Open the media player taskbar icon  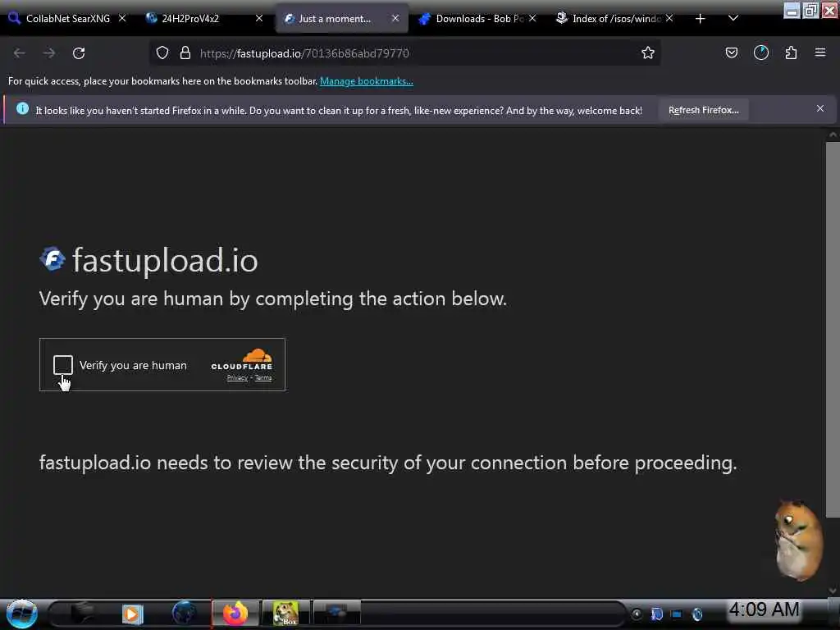click(x=132, y=614)
